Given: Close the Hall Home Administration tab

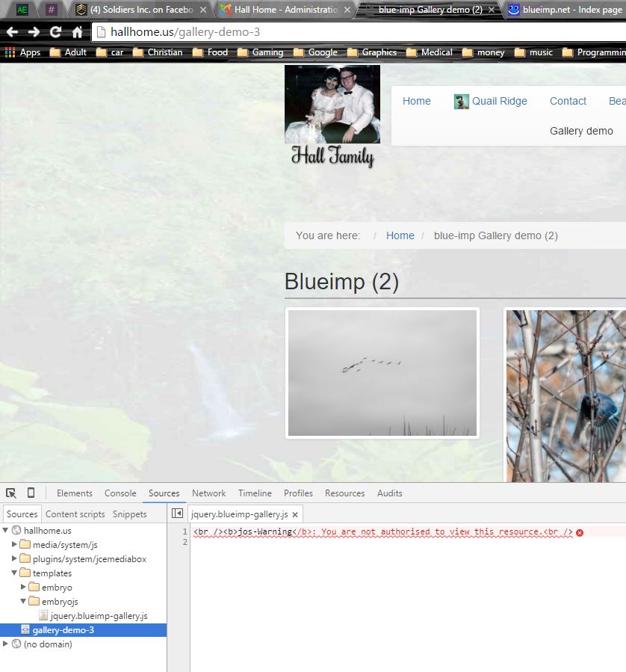Looking at the screenshot, I should click(347, 10).
